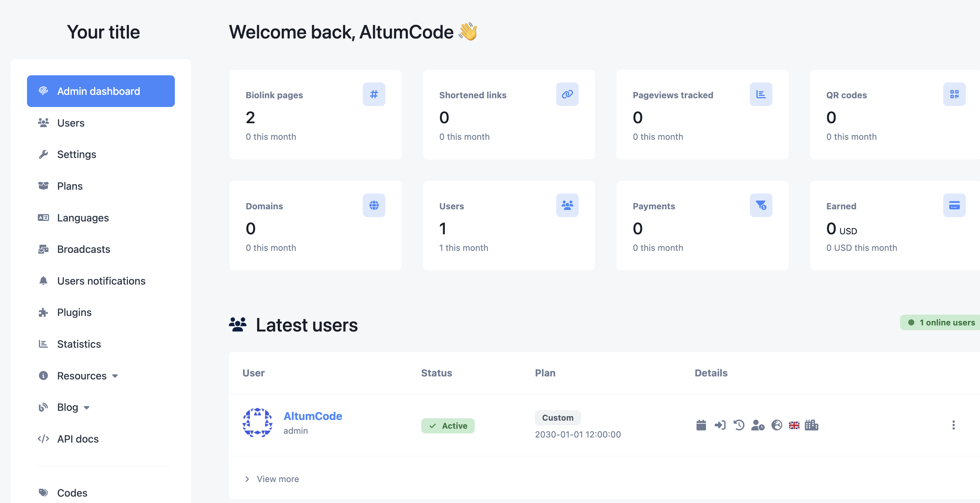This screenshot has height=503, width=980.
Task: Go to Plugins in the sidebar
Action: [74, 312]
